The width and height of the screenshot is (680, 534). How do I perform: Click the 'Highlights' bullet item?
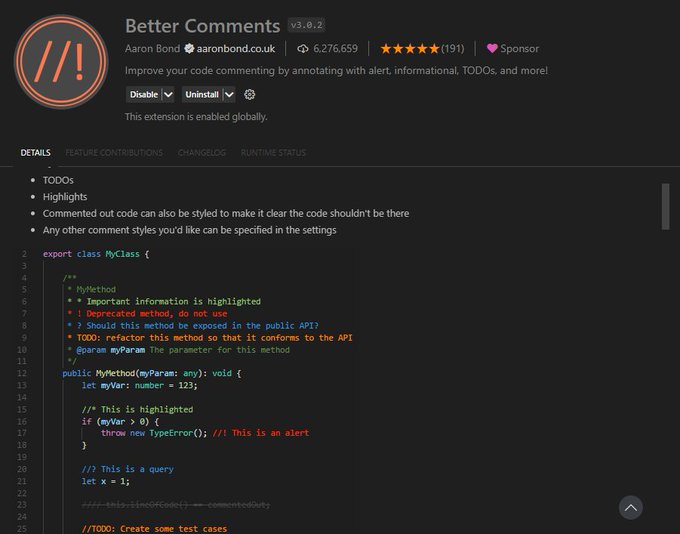coord(65,197)
